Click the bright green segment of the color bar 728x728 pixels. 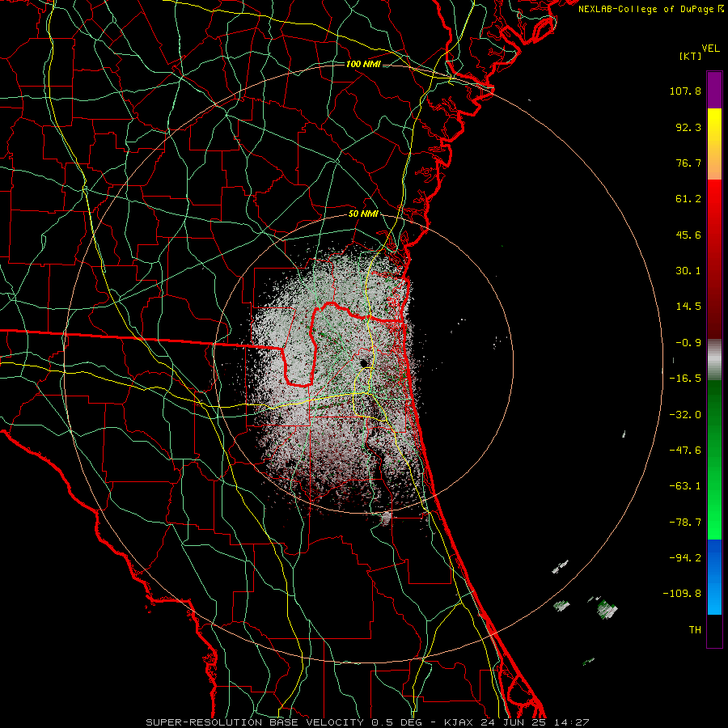click(x=714, y=459)
